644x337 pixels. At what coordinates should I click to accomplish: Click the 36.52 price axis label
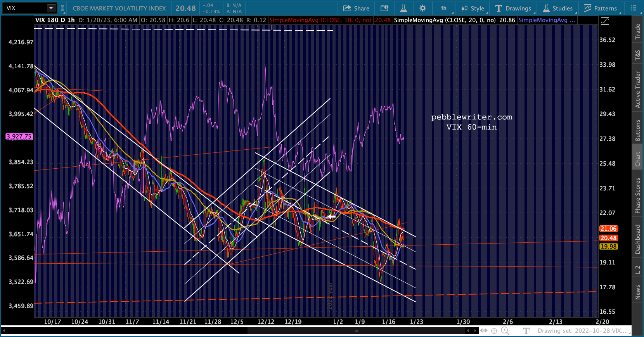pyautogui.click(x=607, y=40)
